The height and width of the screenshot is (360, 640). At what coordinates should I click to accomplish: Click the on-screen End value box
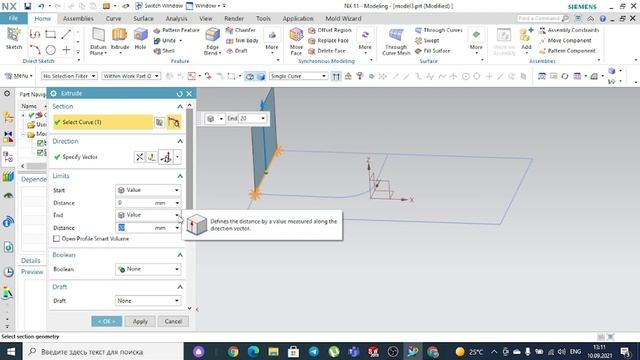coord(249,118)
